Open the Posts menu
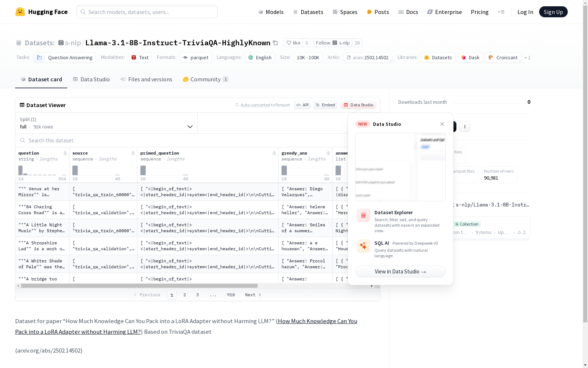Viewport: 588px width, 368px height. (x=378, y=12)
